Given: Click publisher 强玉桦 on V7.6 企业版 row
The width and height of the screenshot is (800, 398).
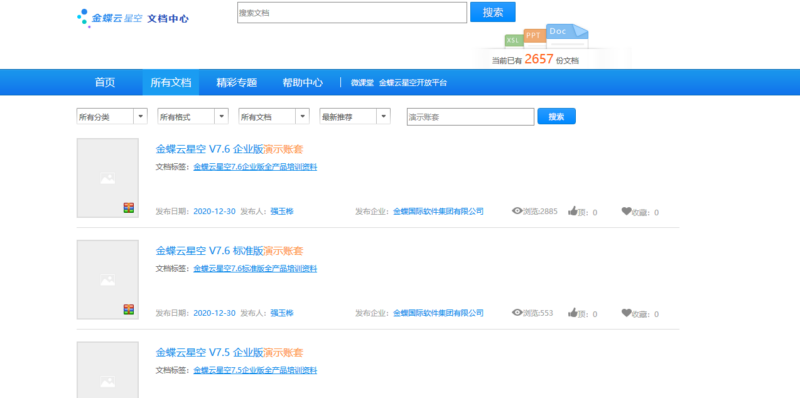Looking at the screenshot, I should (282, 211).
